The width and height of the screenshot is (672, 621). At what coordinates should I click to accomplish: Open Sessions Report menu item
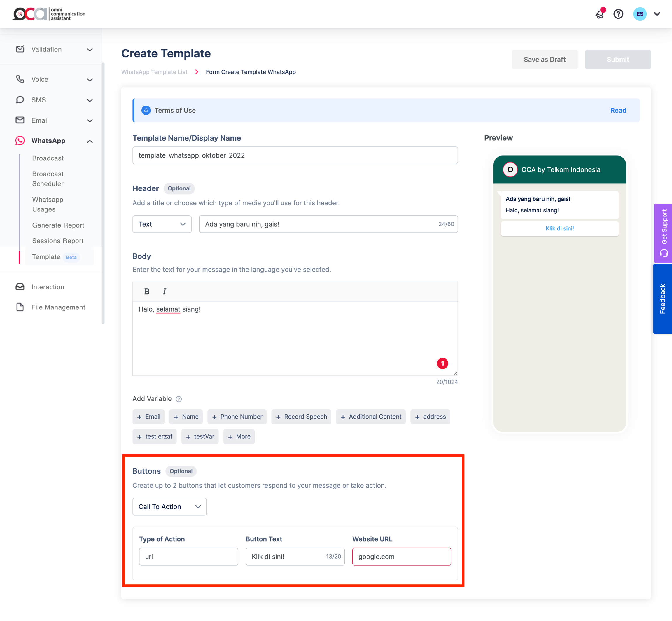pyautogui.click(x=57, y=241)
